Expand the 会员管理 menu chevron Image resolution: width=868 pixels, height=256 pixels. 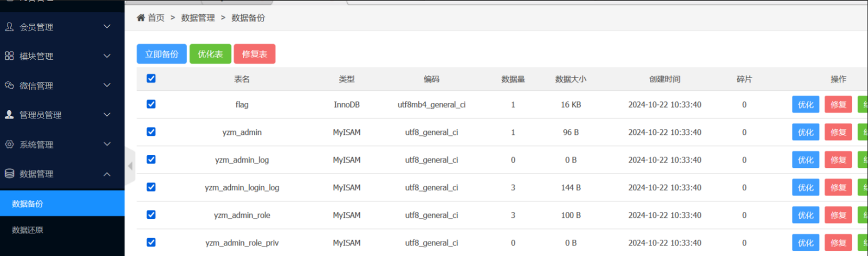[107, 27]
